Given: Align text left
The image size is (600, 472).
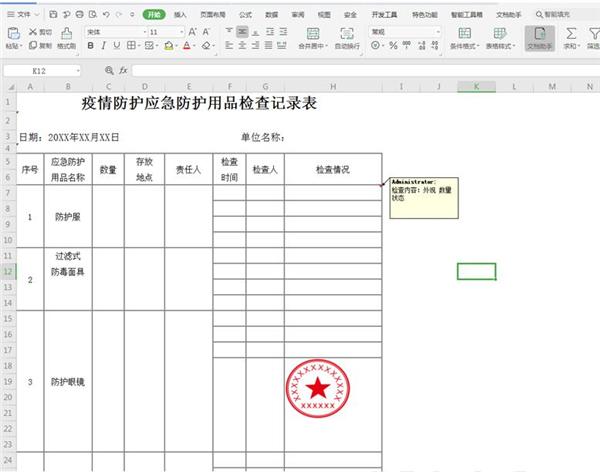Looking at the screenshot, I should click(x=229, y=46).
